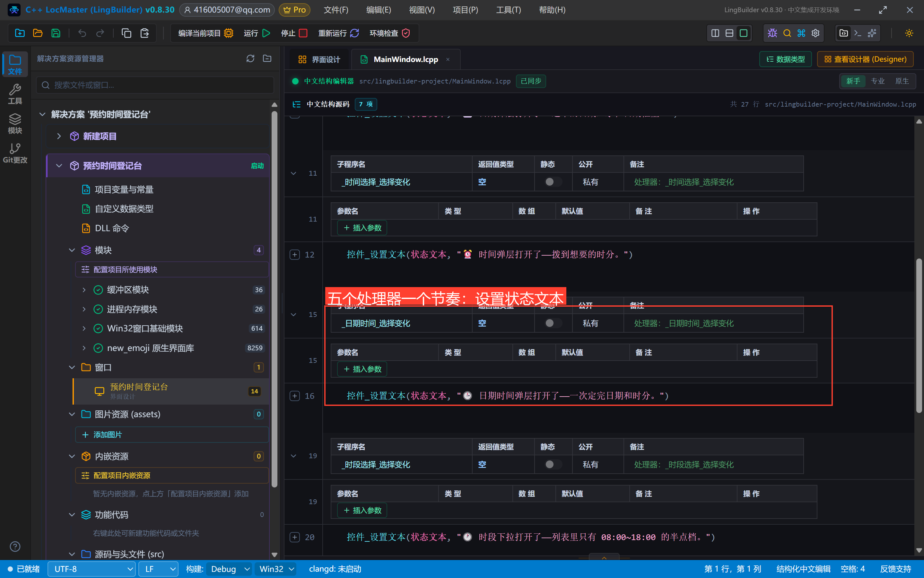This screenshot has height=578, width=924.
Task: Switch to the 界面设计 tab
Action: click(x=319, y=60)
